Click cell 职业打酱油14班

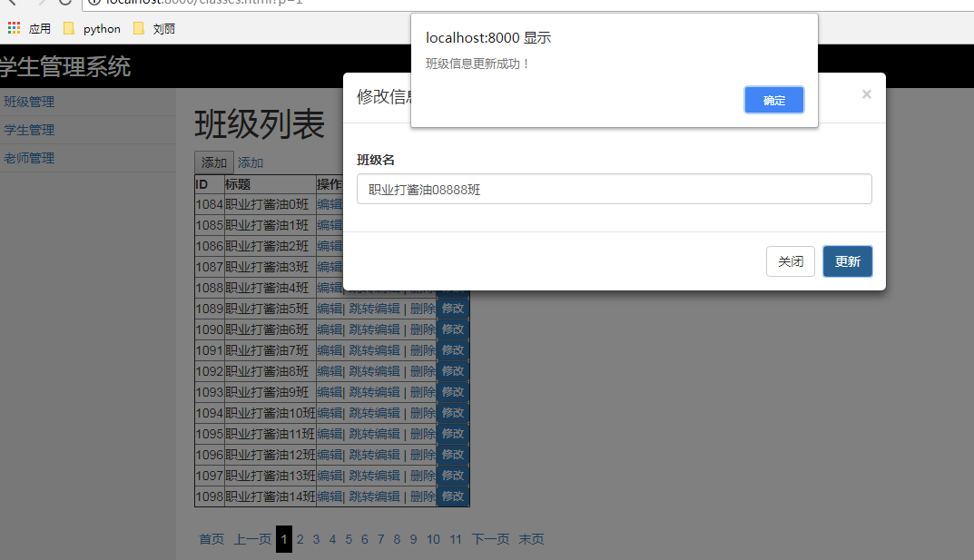(271, 496)
